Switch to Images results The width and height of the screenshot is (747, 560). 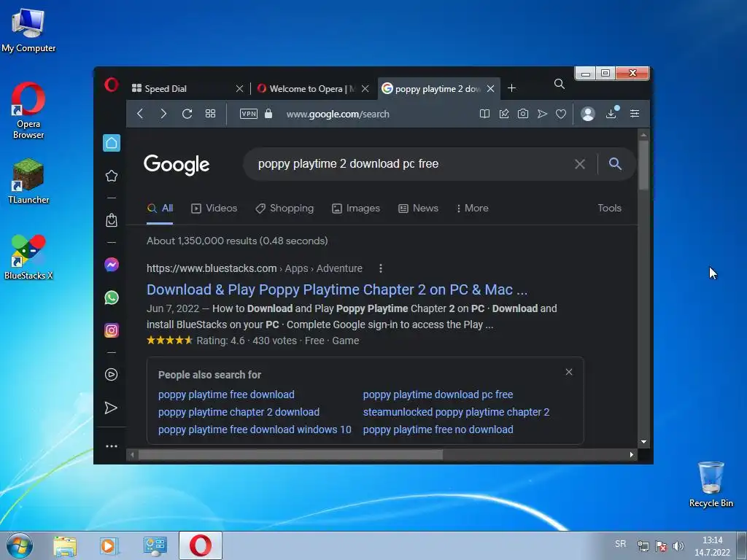click(356, 208)
